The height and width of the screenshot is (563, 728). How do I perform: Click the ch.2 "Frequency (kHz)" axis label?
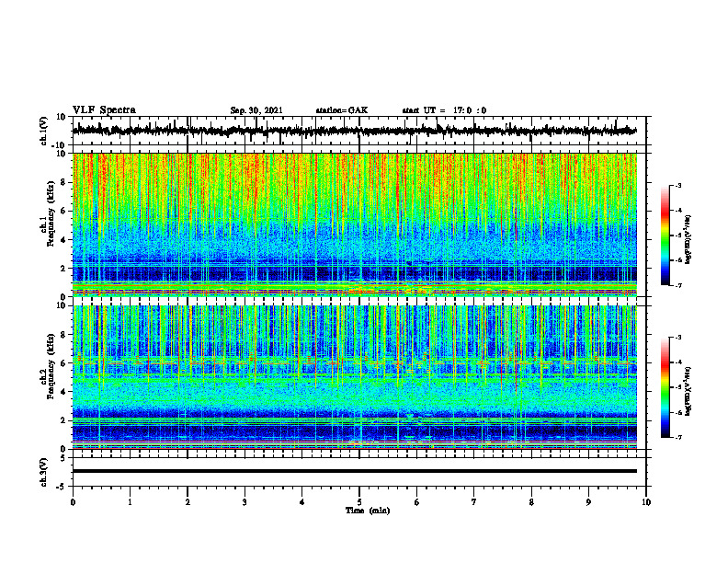tap(51, 366)
